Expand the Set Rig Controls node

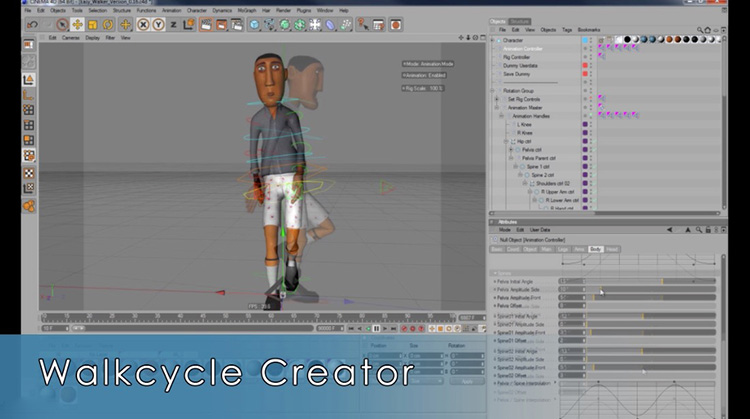coord(497,99)
